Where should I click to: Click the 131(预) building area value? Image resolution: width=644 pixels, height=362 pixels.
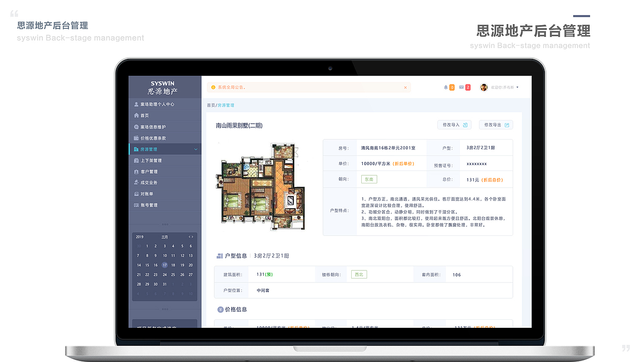[x=265, y=275]
